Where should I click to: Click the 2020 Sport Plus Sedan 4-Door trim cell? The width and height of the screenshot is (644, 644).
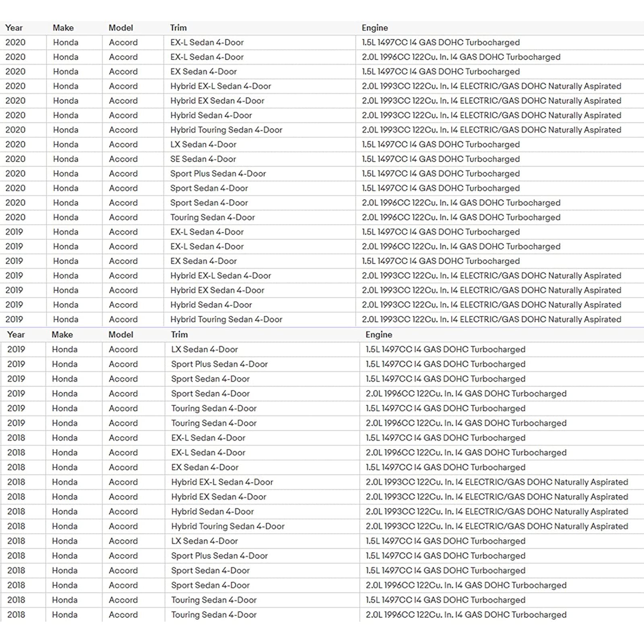[260, 173]
